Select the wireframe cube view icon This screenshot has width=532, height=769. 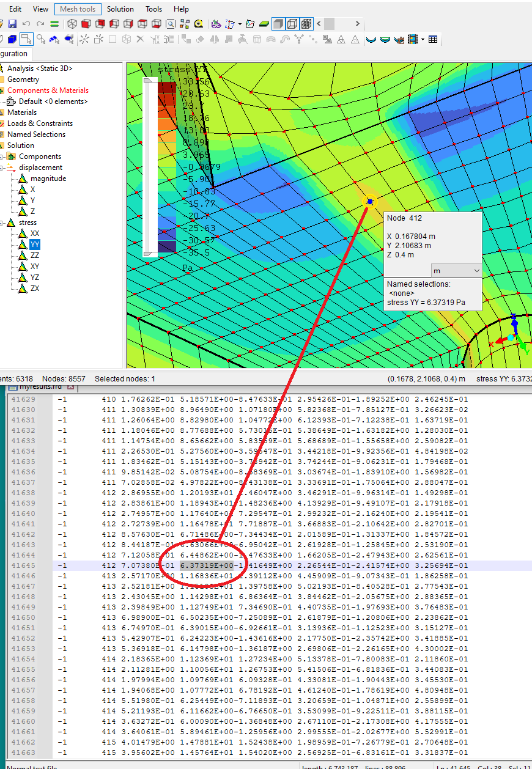[x=72, y=24]
